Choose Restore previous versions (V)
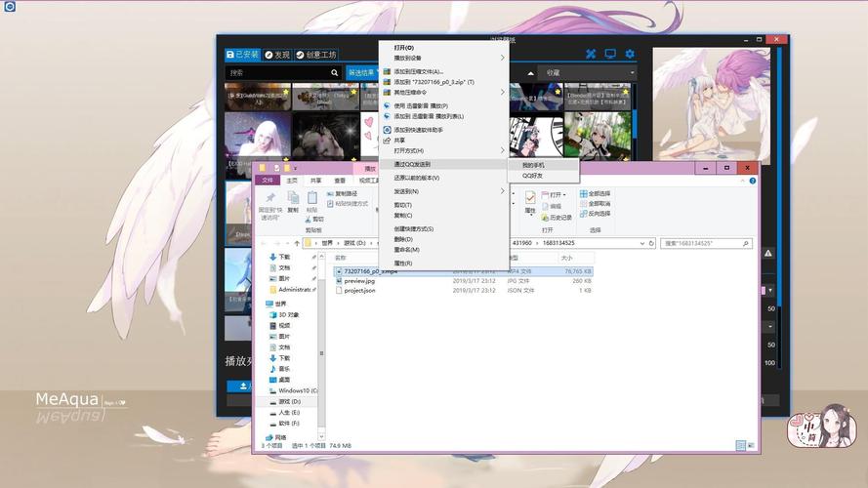 pyautogui.click(x=443, y=179)
